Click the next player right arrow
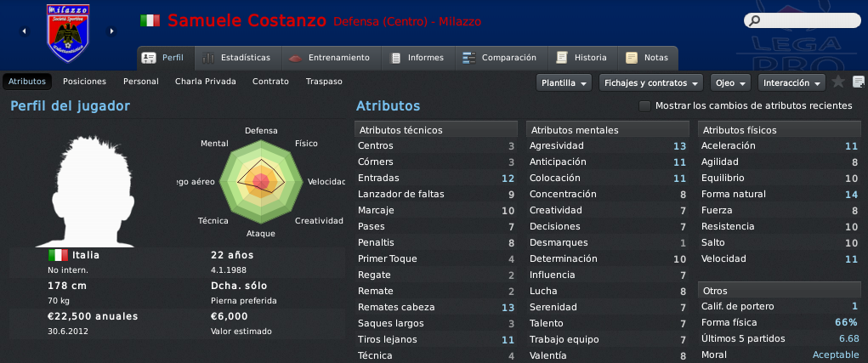 click(x=112, y=31)
